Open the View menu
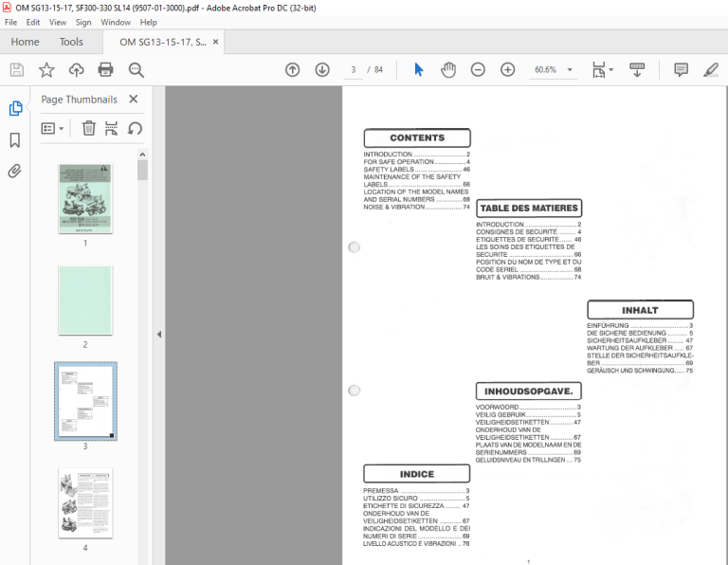728x565 pixels. 58,23
